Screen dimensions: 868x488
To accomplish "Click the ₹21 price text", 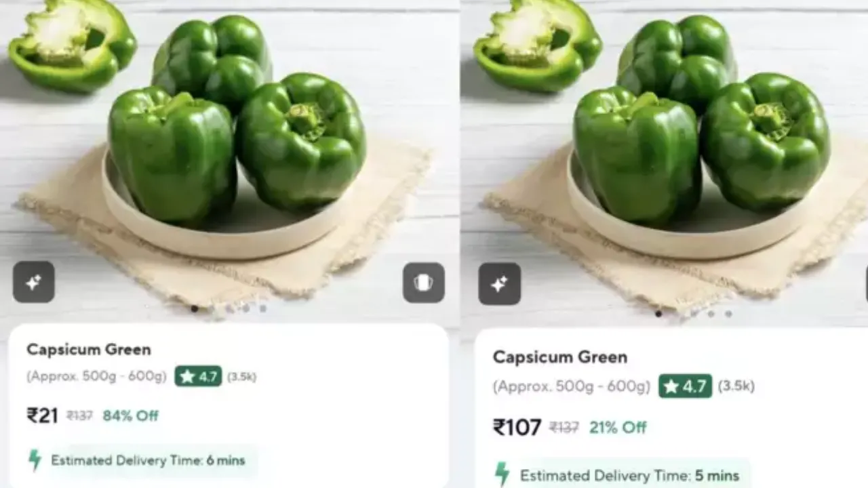I will click(42, 415).
